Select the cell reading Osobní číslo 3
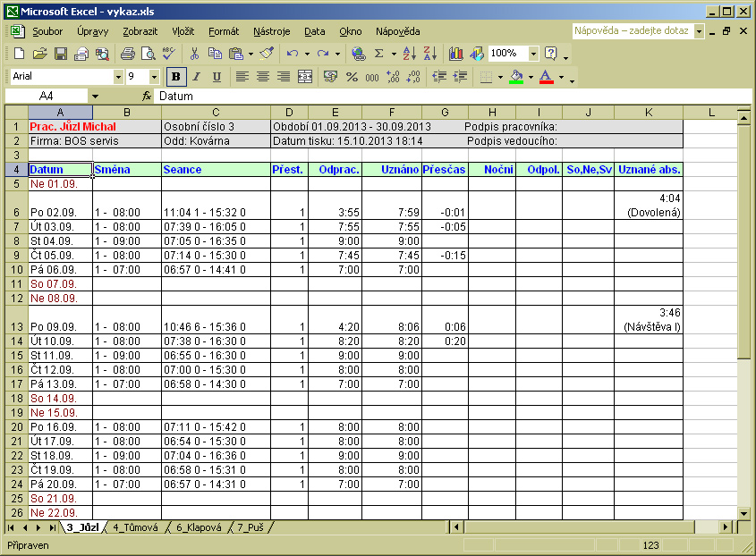Image resolution: width=756 pixels, height=556 pixels. coord(216,127)
